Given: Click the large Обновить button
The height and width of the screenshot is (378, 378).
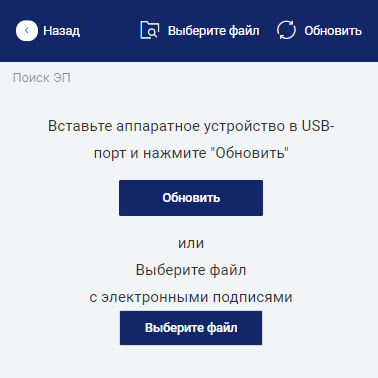Looking at the screenshot, I should [x=191, y=198].
